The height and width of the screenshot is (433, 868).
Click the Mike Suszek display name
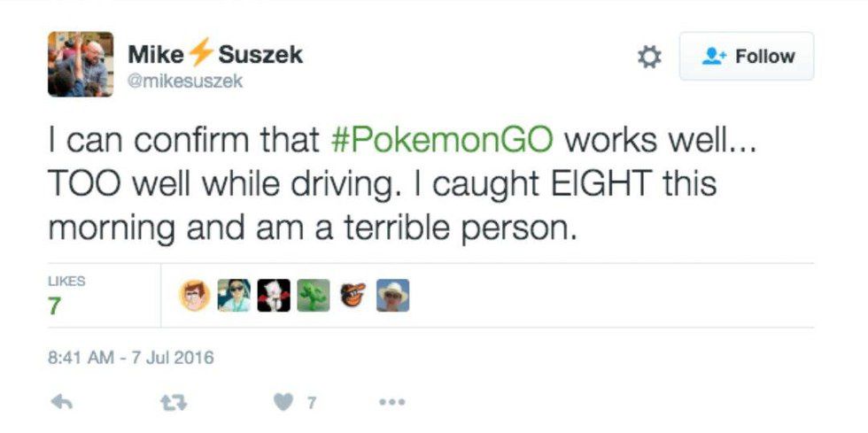click(215, 54)
